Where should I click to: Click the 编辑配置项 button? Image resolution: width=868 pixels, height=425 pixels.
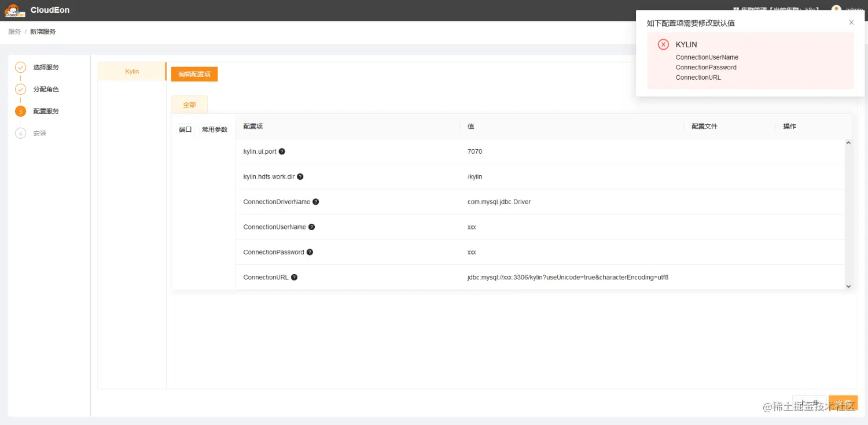tap(194, 74)
